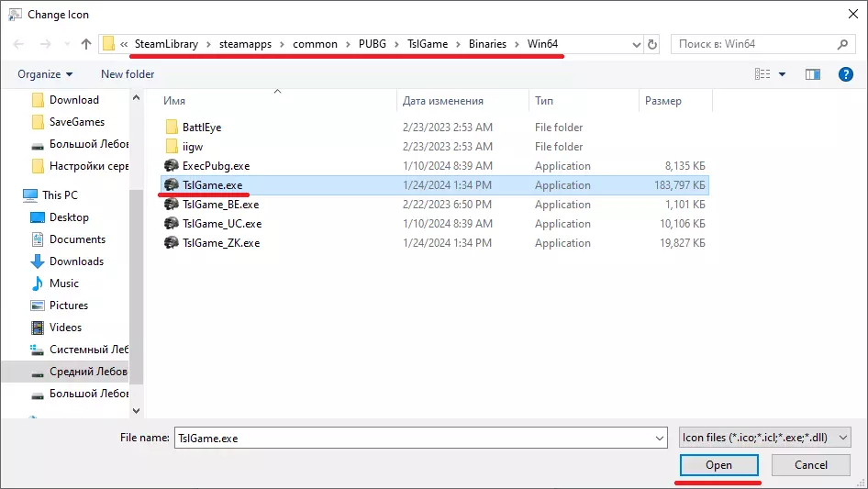Screen dimensions: 868x489
Task: Open Documents in the sidebar
Action: tap(68, 239)
